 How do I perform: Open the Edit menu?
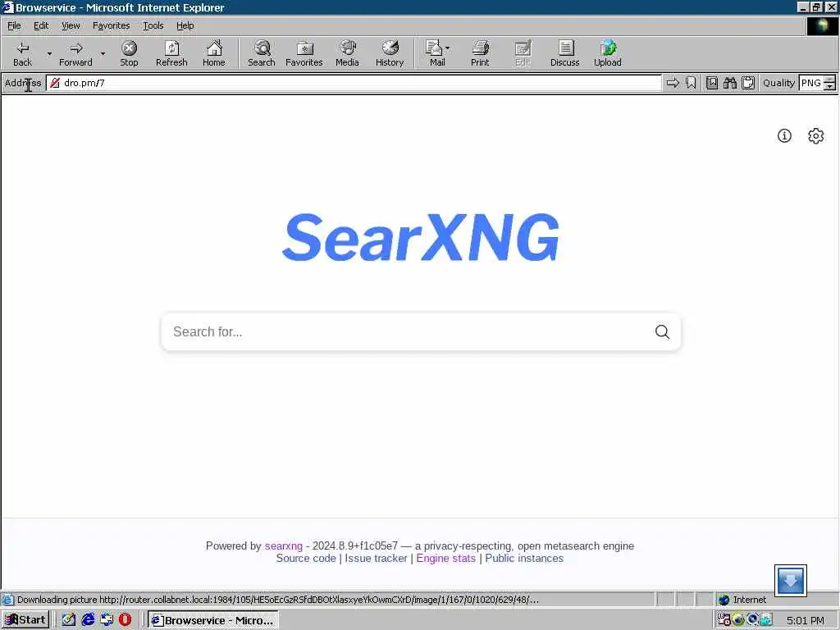point(41,25)
